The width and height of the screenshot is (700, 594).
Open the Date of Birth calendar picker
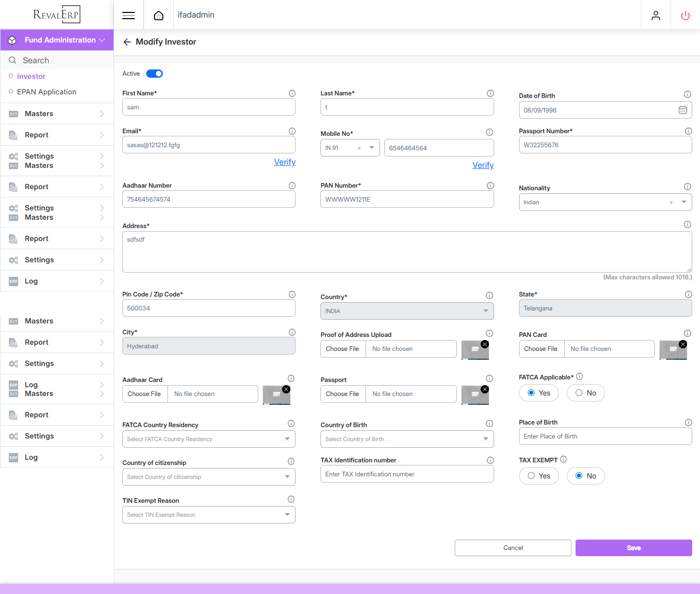point(682,110)
